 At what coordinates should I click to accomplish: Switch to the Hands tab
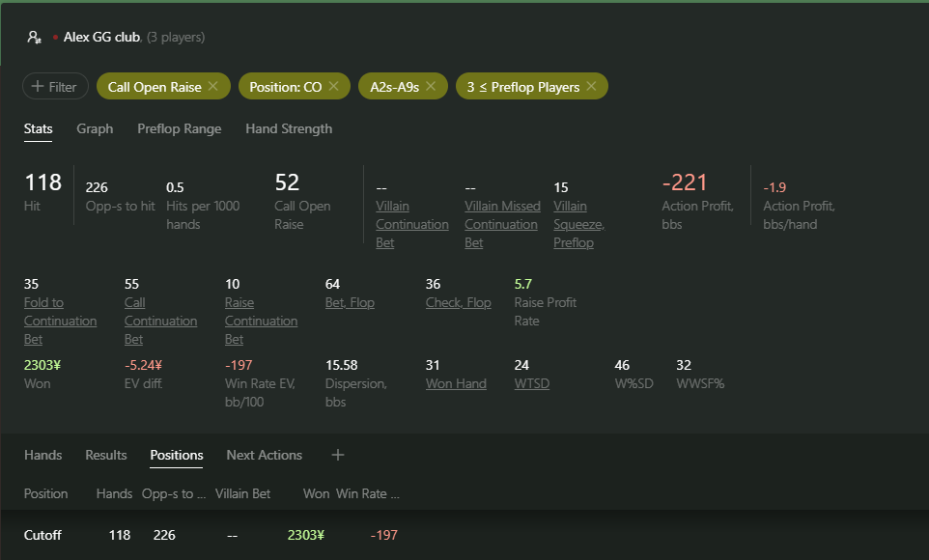(42, 455)
